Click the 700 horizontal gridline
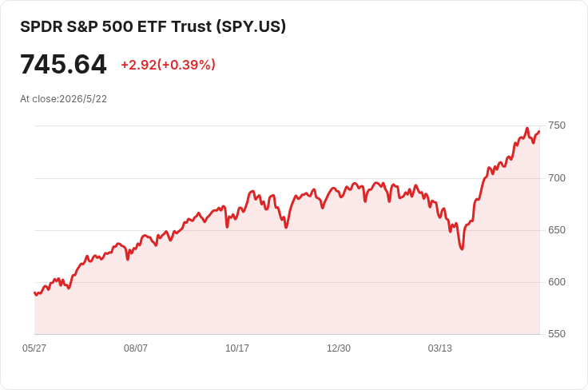 click(x=287, y=178)
